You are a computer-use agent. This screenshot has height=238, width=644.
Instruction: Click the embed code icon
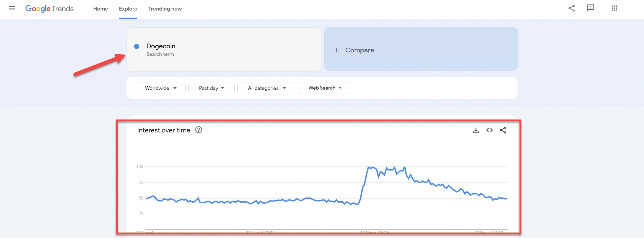[x=489, y=130]
